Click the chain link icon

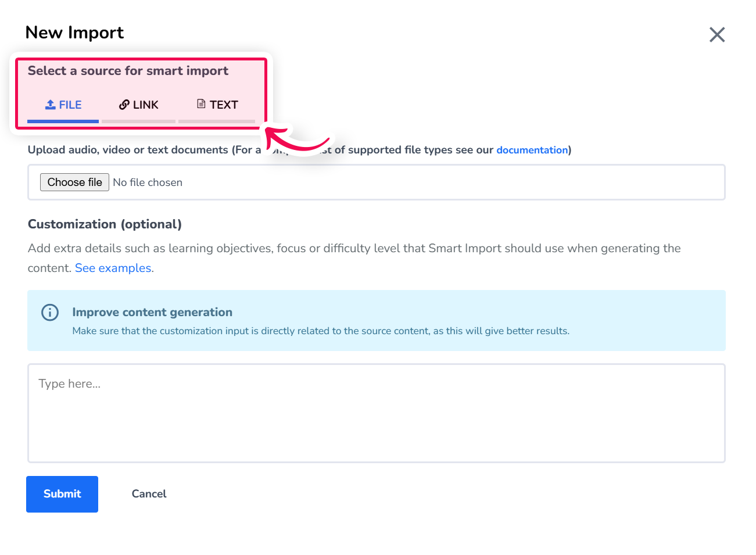point(124,105)
